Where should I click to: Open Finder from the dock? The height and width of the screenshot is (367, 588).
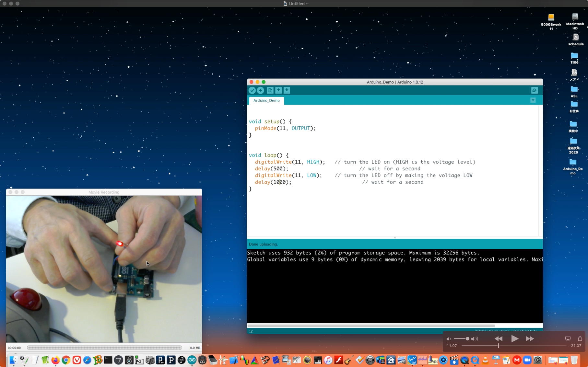13,360
